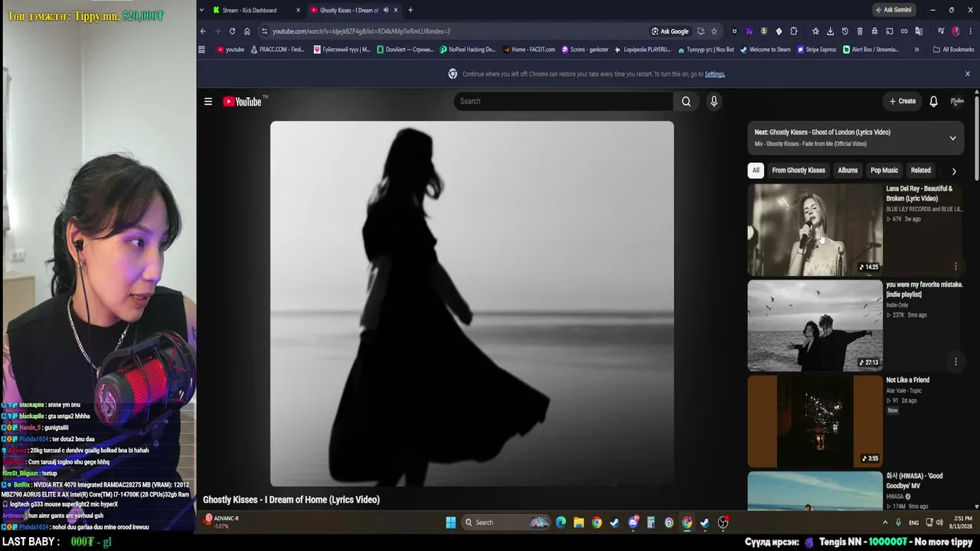Show more filter chips with right arrow

[x=954, y=171]
